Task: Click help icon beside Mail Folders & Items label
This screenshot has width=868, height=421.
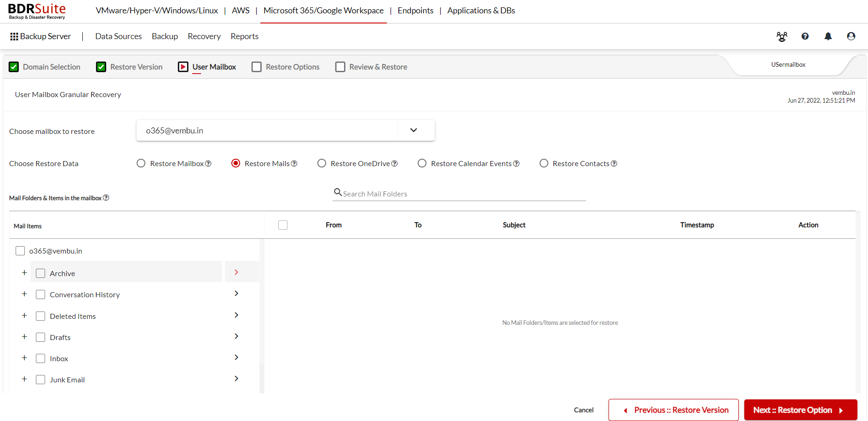Action: coord(106,197)
